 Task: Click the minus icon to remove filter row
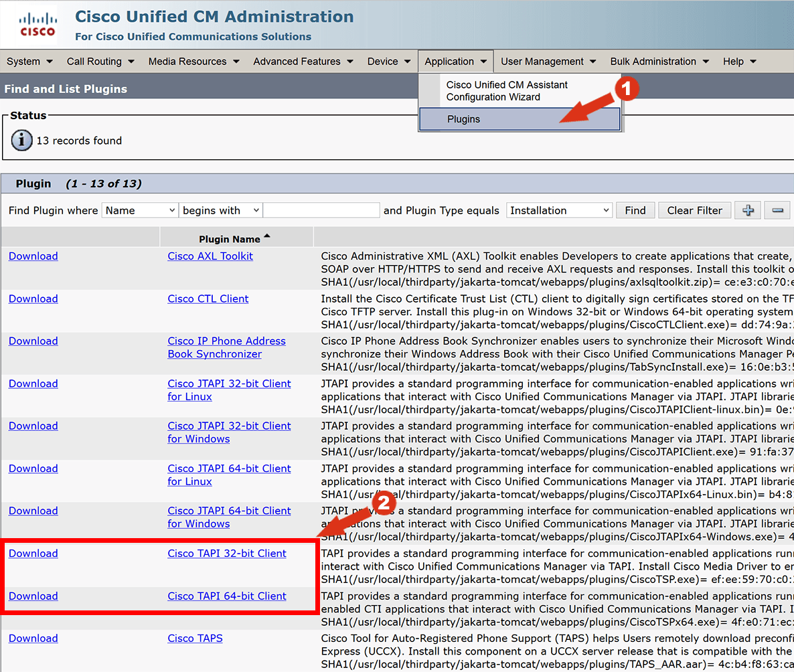(777, 210)
